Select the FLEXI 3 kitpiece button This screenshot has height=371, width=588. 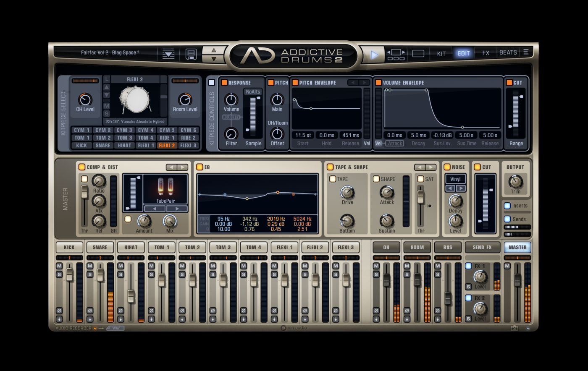coord(188,146)
